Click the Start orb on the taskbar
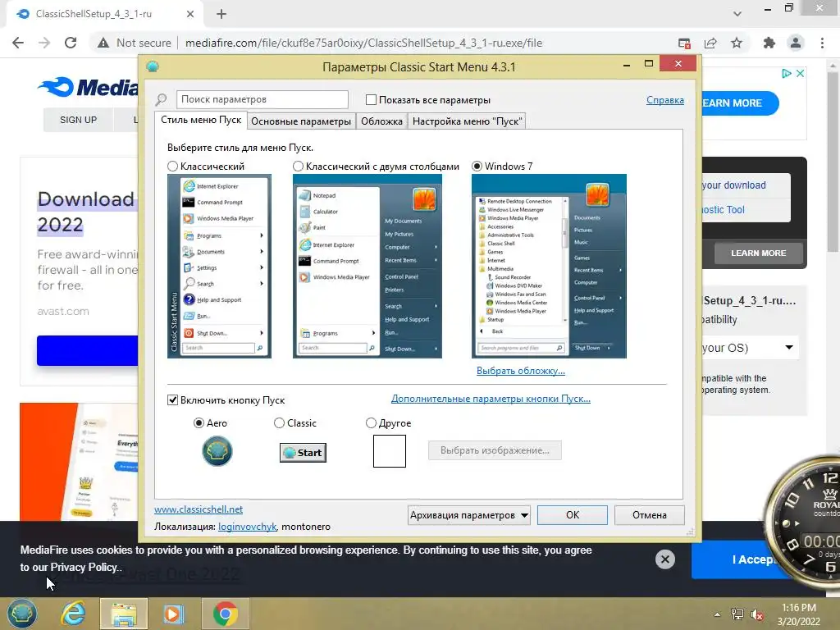 (x=22, y=614)
